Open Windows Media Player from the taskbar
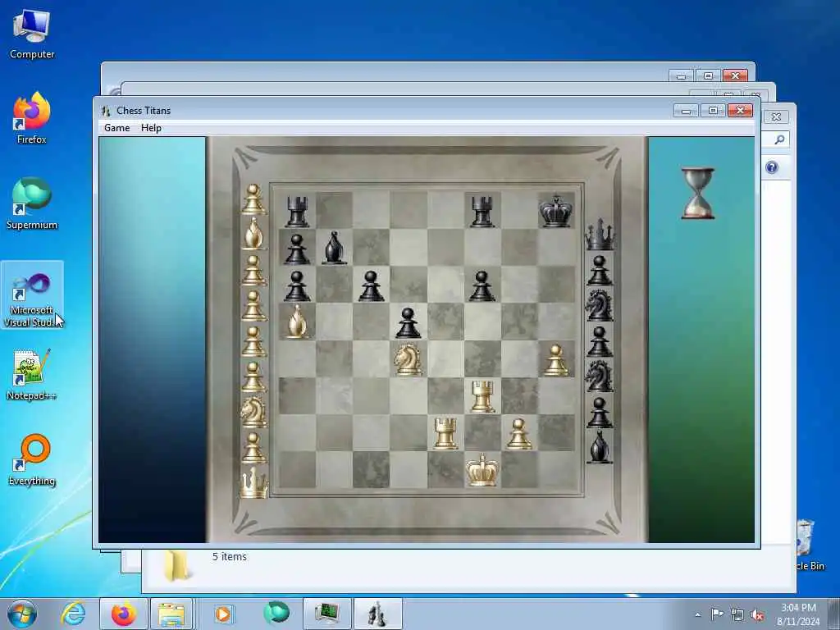This screenshot has height=630, width=840. coord(223,614)
